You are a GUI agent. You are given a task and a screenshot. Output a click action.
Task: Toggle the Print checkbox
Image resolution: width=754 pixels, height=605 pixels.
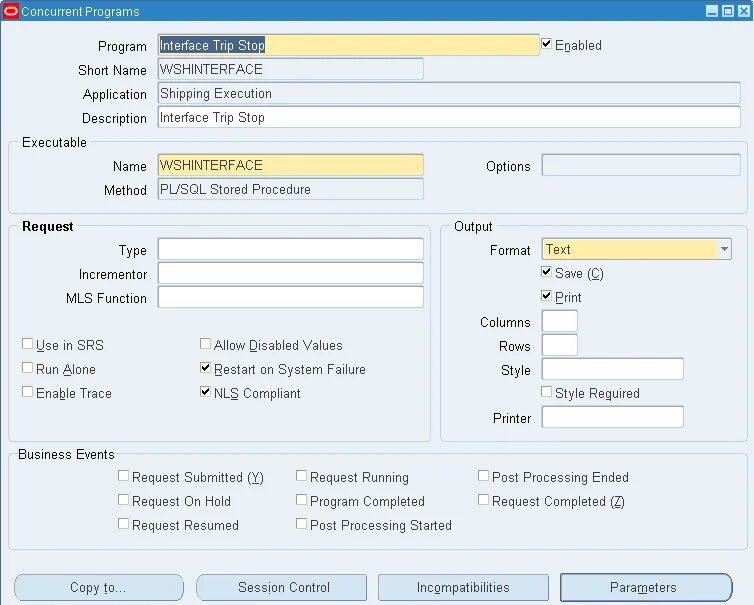(x=546, y=296)
